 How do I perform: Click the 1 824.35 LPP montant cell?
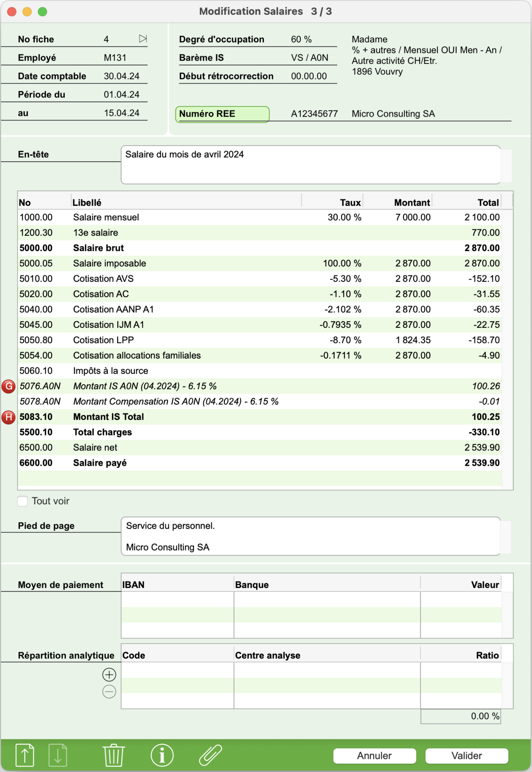tap(413, 340)
